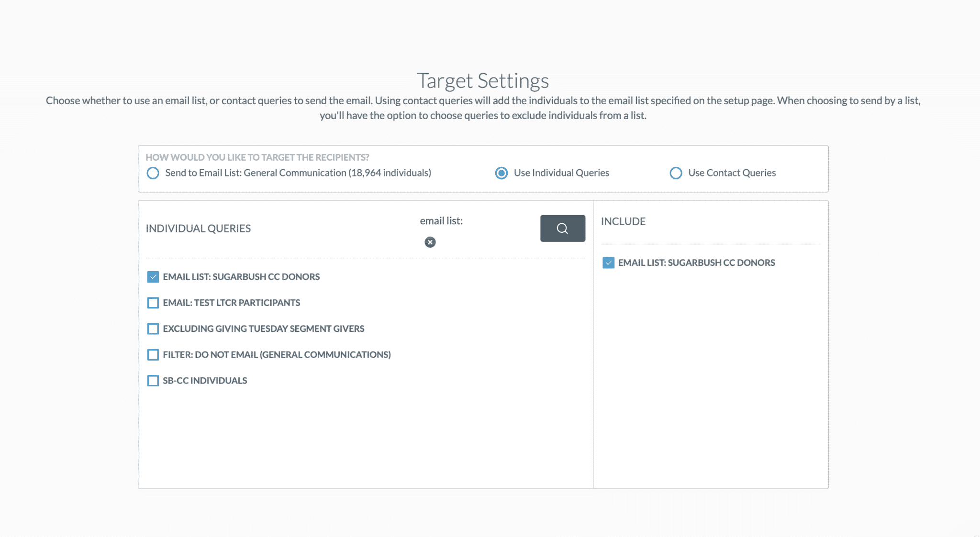Click the Sugarbush CC Donors entry in Include
The image size is (980, 537).
click(696, 263)
